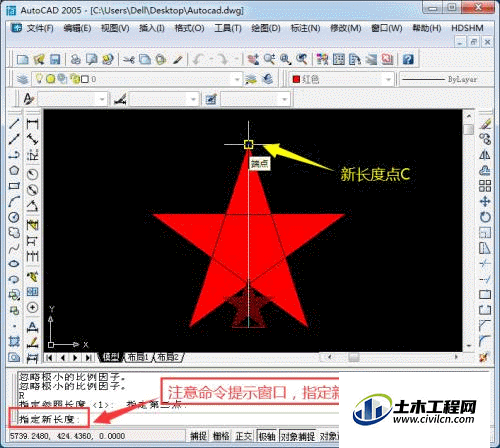Select the Radius Dimension tool
Image resolution: width=500 pixels, height=448 pixels.
[32, 174]
